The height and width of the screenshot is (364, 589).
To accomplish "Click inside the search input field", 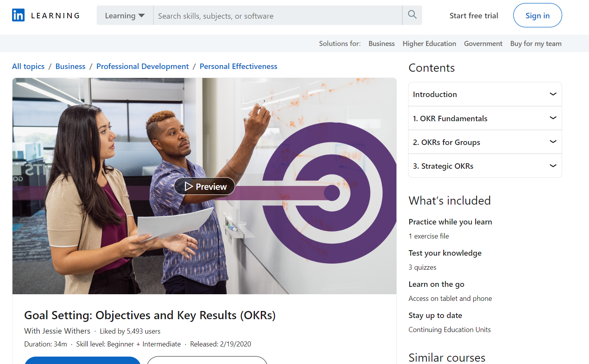I will pos(273,16).
